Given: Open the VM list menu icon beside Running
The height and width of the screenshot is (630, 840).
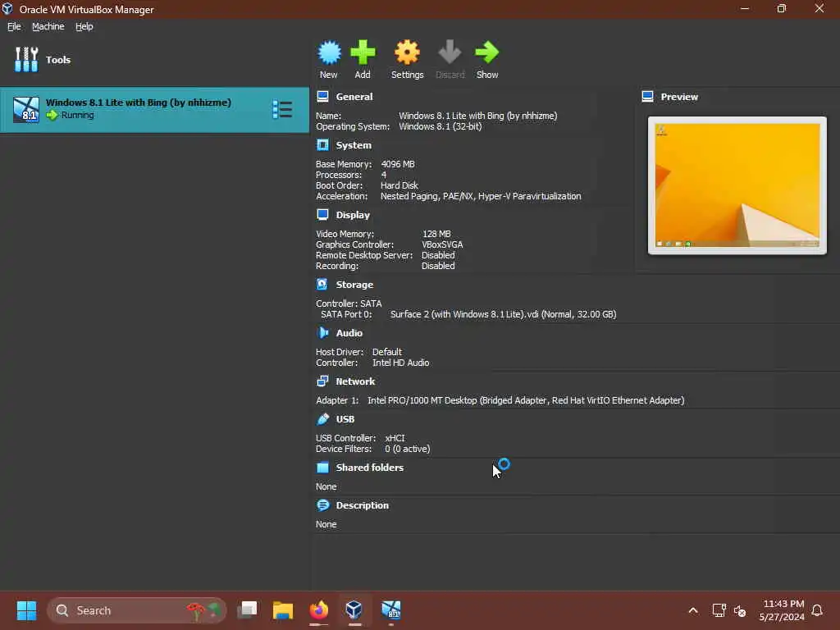Looking at the screenshot, I should coord(282,109).
